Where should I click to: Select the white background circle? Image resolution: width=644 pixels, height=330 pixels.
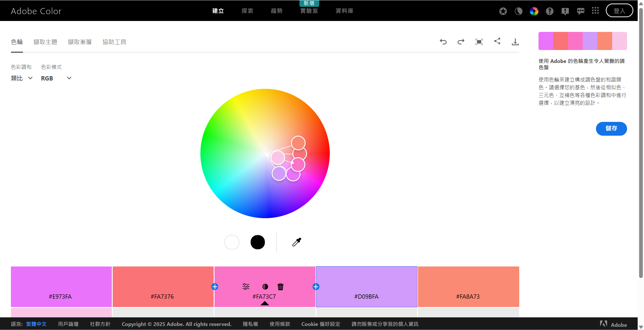pyautogui.click(x=232, y=242)
